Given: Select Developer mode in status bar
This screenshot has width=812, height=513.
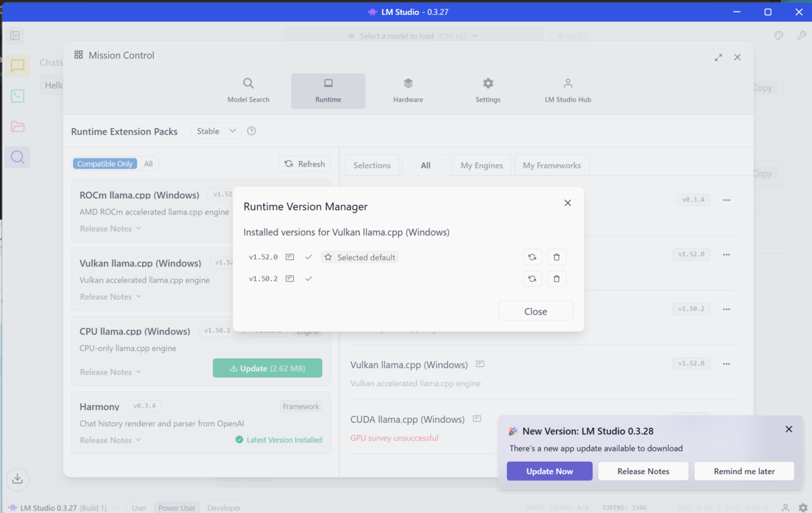Looking at the screenshot, I should pyautogui.click(x=224, y=508).
